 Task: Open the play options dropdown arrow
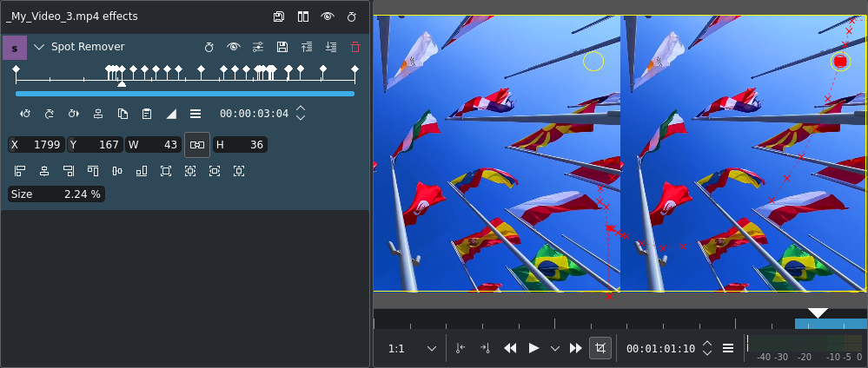555,348
